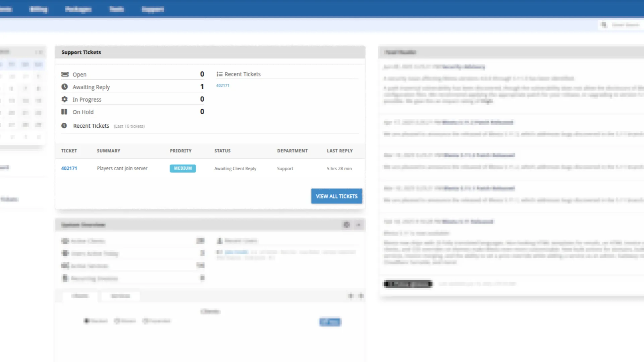Open the Packages menu in top navigation

(x=78, y=9)
